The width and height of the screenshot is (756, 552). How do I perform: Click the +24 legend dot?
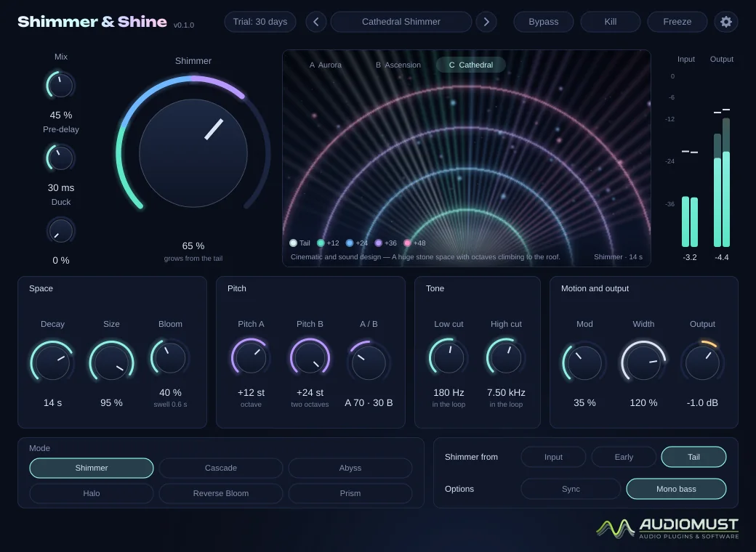pos(350,243)
